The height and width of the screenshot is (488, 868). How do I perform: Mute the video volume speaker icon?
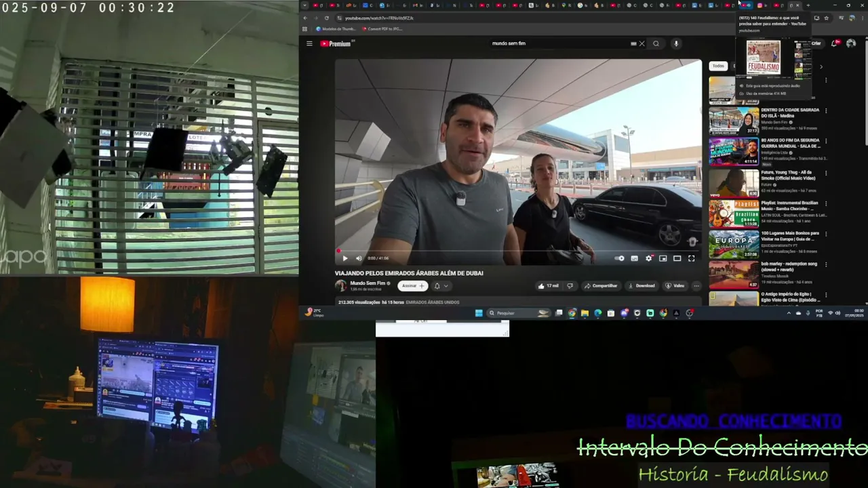click(x=359, y=258)
